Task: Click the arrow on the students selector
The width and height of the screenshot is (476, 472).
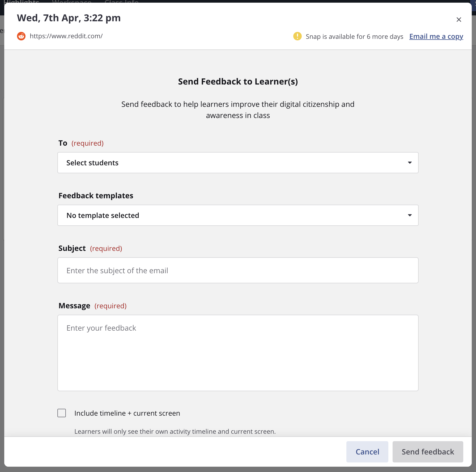Action: point(410,163)
